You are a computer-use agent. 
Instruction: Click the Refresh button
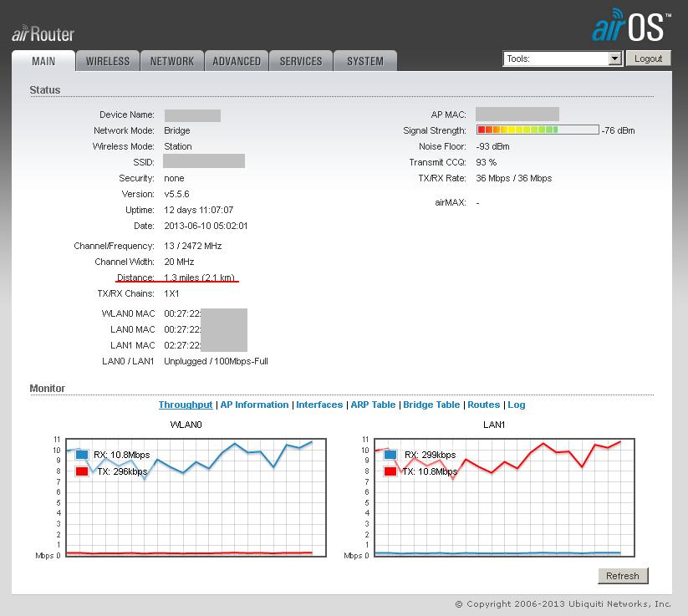[x=623, y=576]
